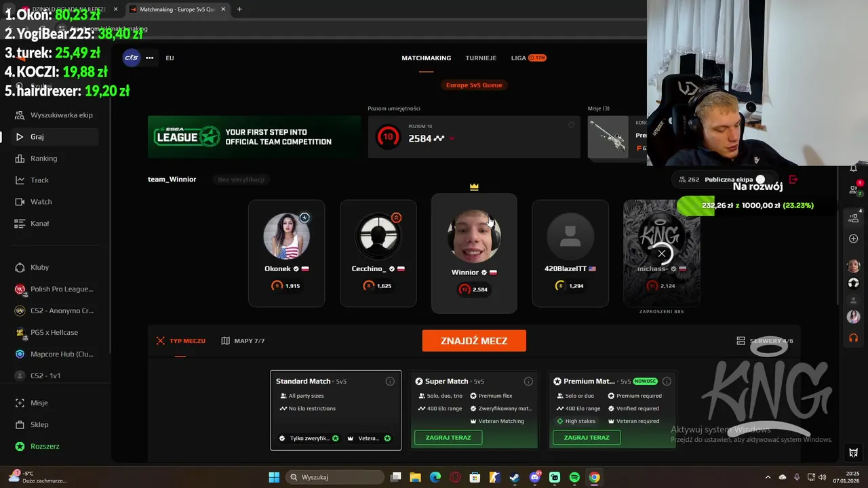Open Winnior's player card
This screenshot has height=488, width=868.
(x=474, y=253)
